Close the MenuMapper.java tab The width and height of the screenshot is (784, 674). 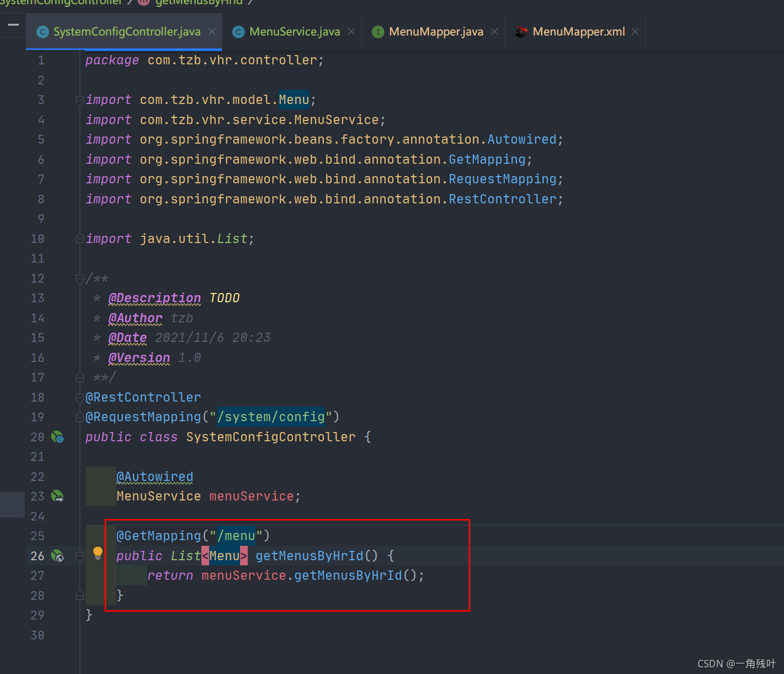495,31
